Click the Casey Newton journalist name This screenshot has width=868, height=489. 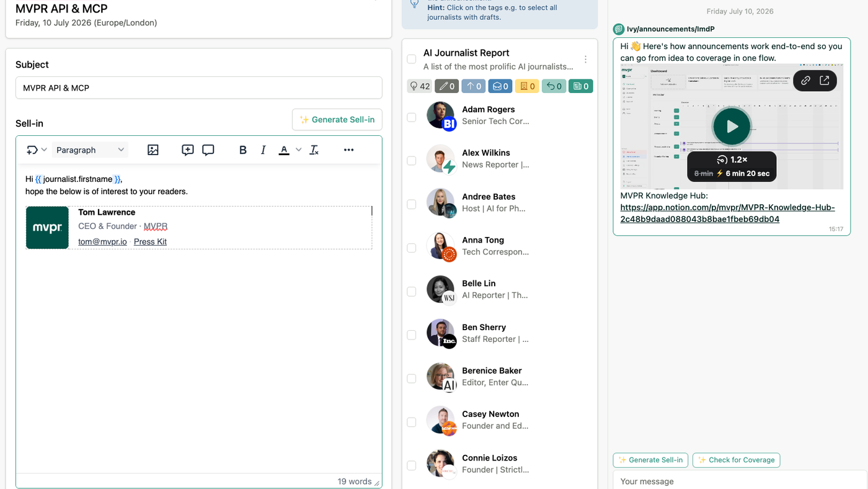(490, 414)
